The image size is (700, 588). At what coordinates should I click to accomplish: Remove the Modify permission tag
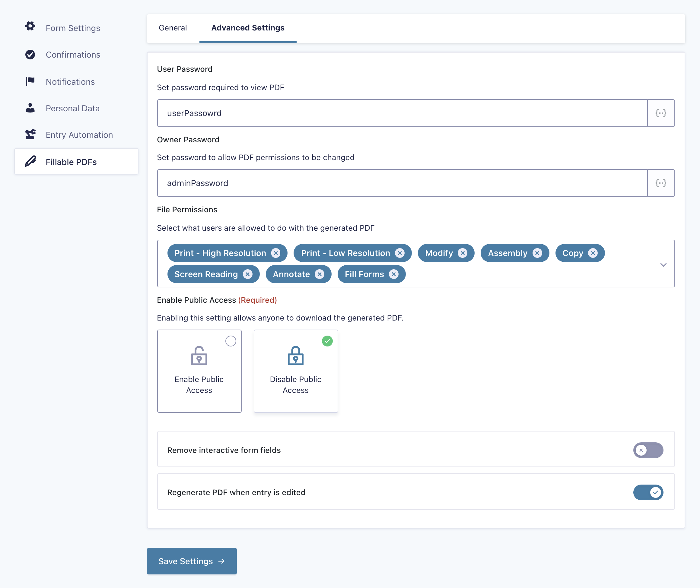(x=462, y=253)
